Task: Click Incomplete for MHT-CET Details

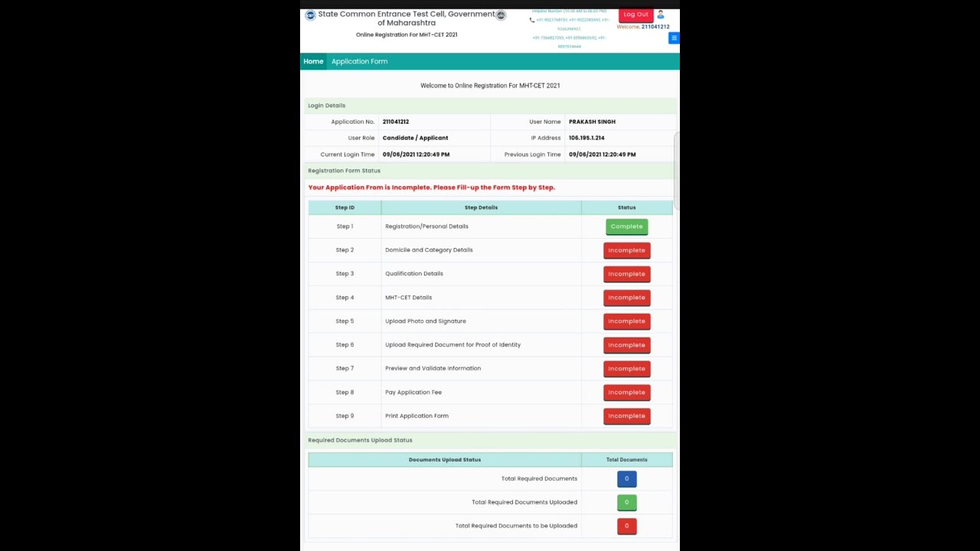Action: click(627, 298)
